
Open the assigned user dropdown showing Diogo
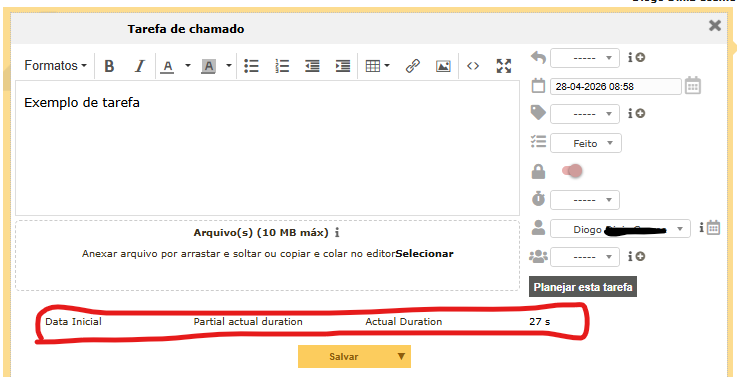pyautogui.click(x=620, y=229)
